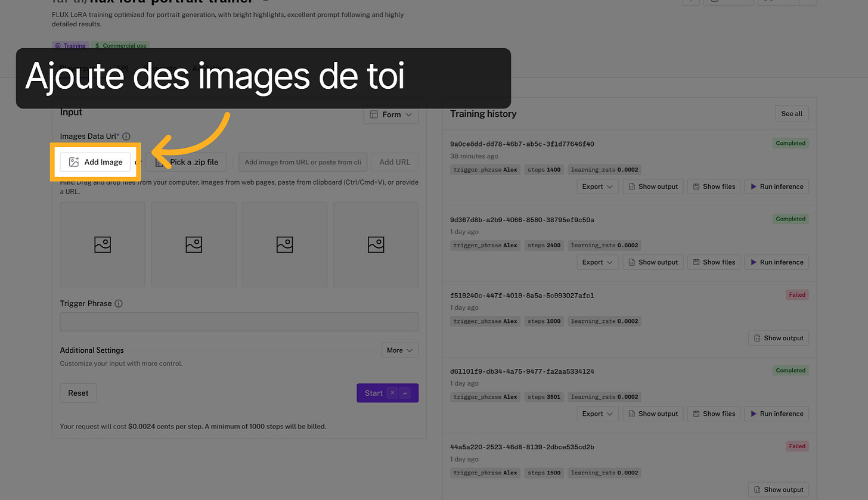Open See all training history

pos(791,113)
